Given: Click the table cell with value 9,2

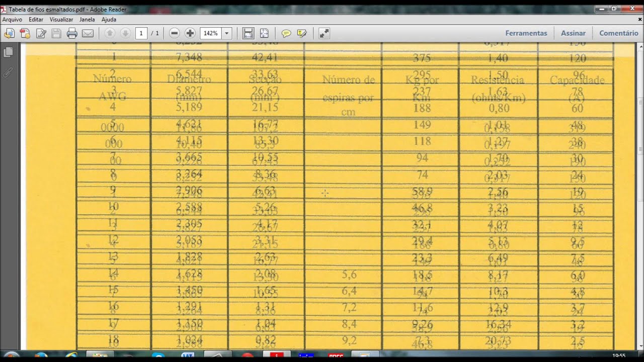Looking at the screenshot, I should pyautogui.click(x=349, y=340).
